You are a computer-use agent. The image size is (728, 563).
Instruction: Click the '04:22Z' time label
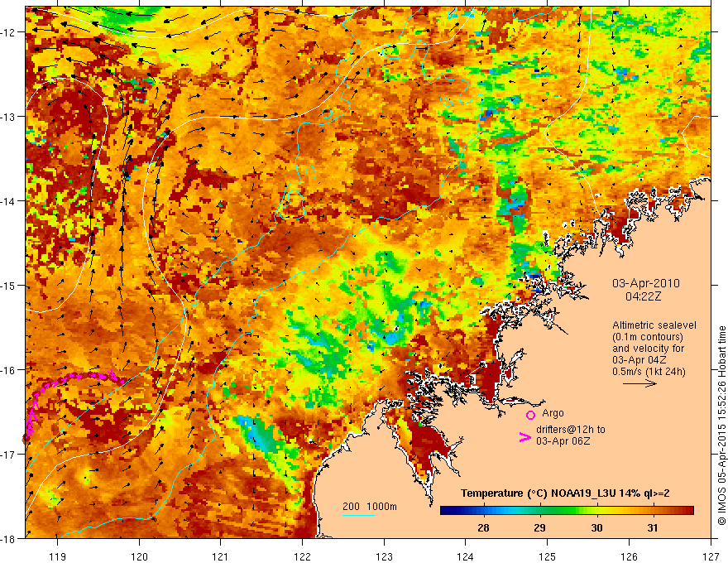tap(643, 296)
